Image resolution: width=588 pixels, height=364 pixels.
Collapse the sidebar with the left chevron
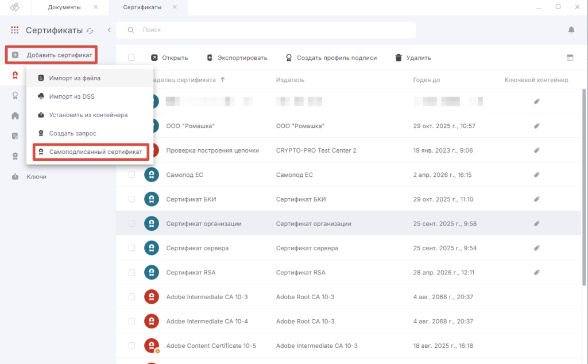point(109,30)
